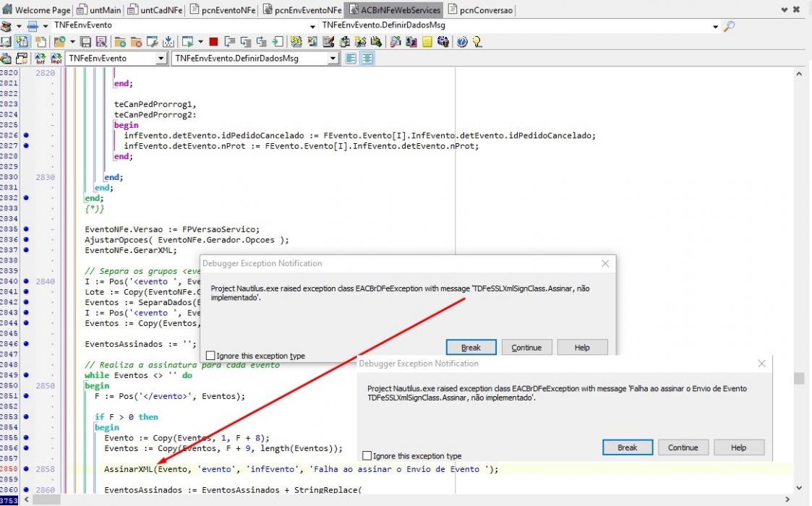812x506 pixels.
Task: Click Help in 'Falha ao assinar' dialog
Action: point(738,447)
